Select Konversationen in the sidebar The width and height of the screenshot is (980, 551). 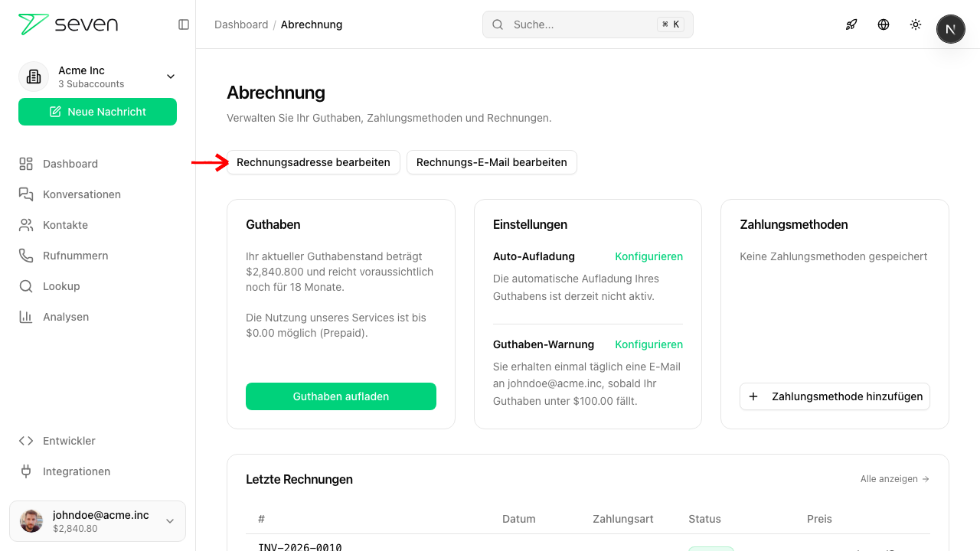click(81, 194)
